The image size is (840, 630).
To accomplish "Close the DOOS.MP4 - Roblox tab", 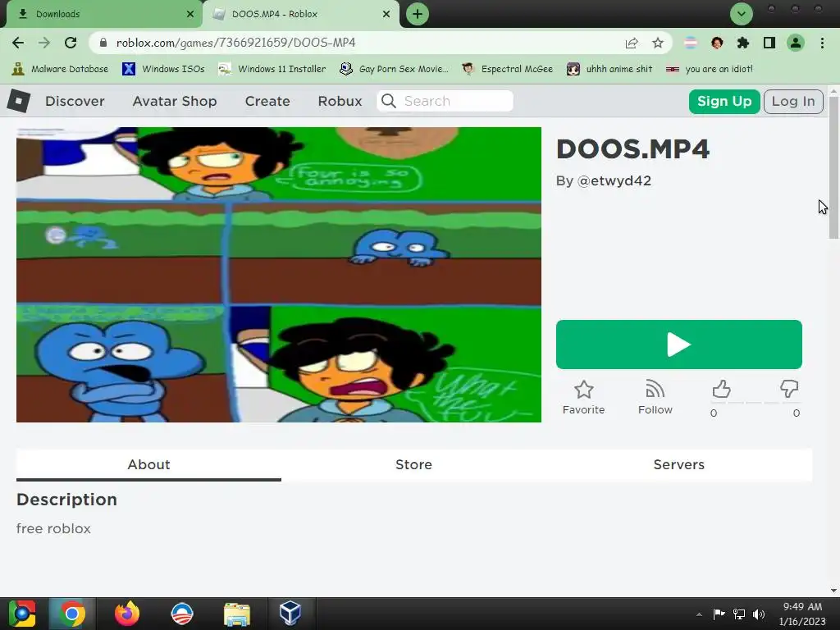I will tap(386, 14).
